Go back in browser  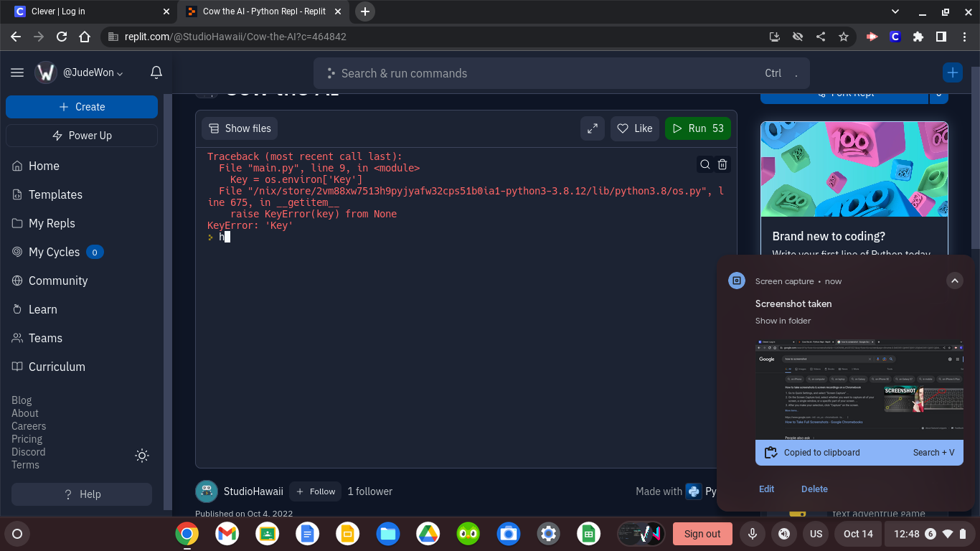pyautogui.click(x=16, y=37)
